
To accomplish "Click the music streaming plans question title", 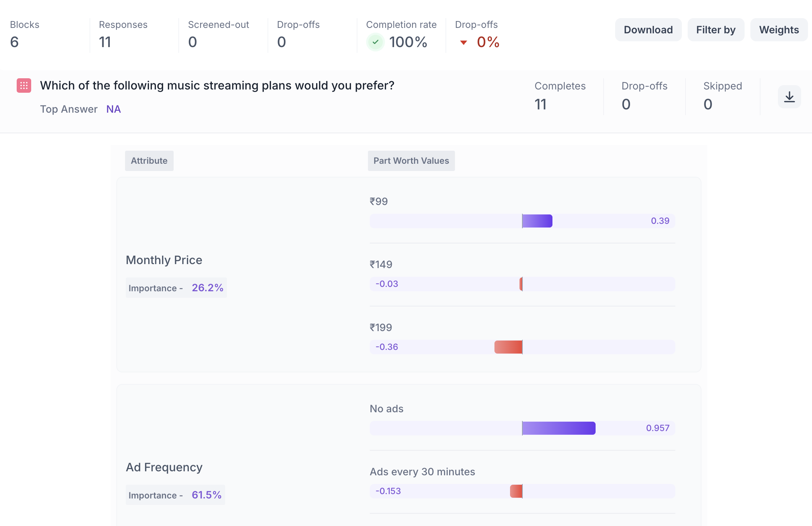I will click(x=217, y=85).
